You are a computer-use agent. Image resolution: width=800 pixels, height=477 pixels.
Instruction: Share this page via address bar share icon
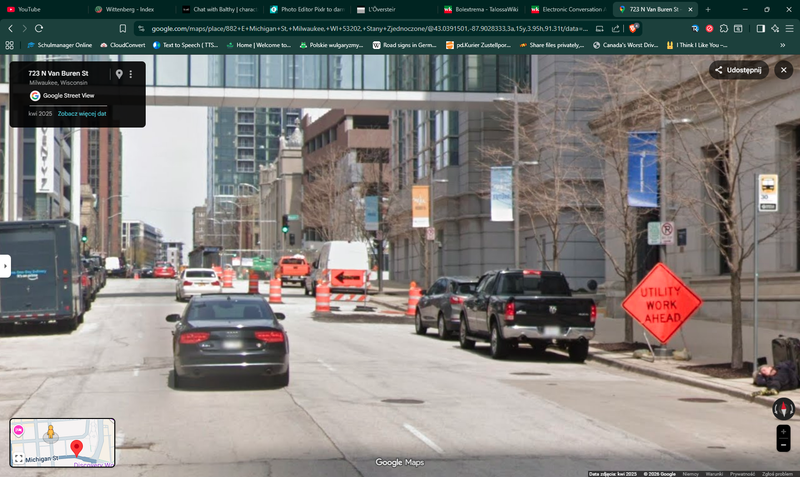point(615,29)
